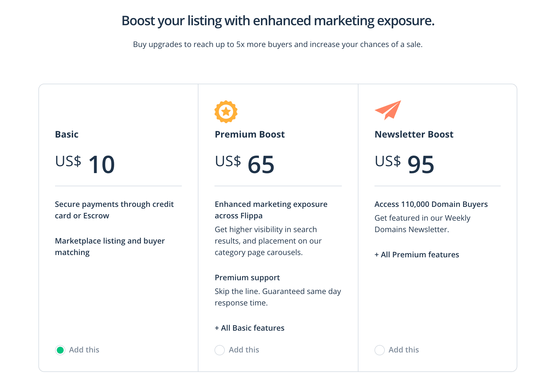Select the Basic plan card
554x392 pixels.
coord(118,226)
